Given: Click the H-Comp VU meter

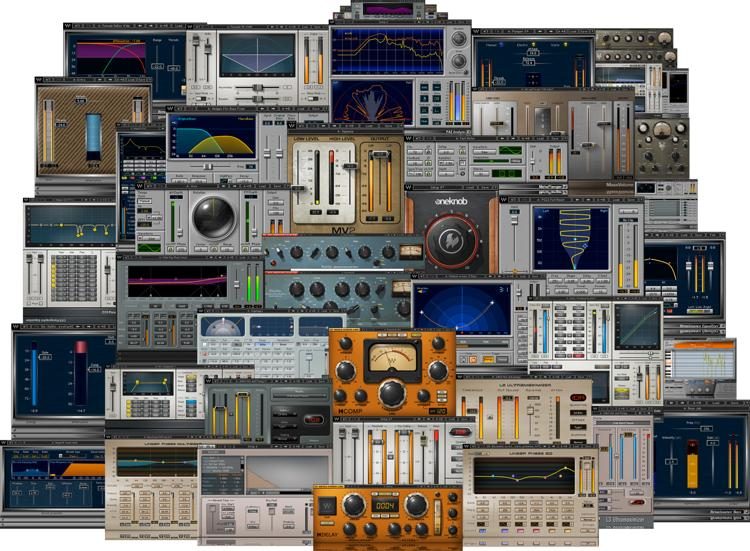Looking at the screenshot, I should point(392,356).
